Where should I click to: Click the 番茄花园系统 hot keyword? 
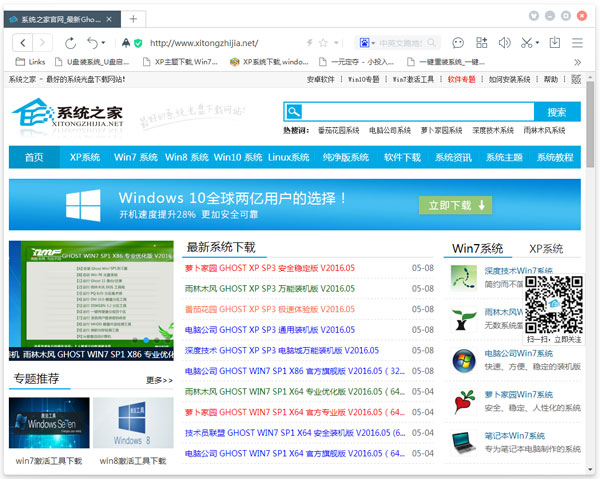pos(339,130)
